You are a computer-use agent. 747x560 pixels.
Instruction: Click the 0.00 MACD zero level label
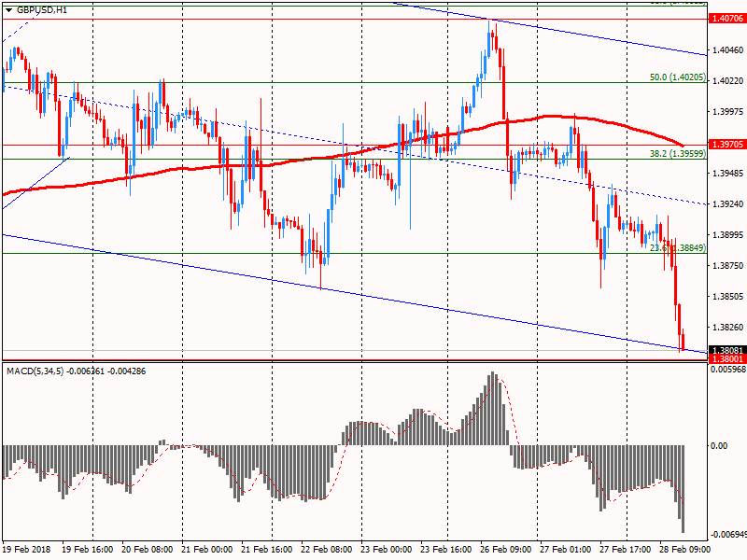coord(719,446)
